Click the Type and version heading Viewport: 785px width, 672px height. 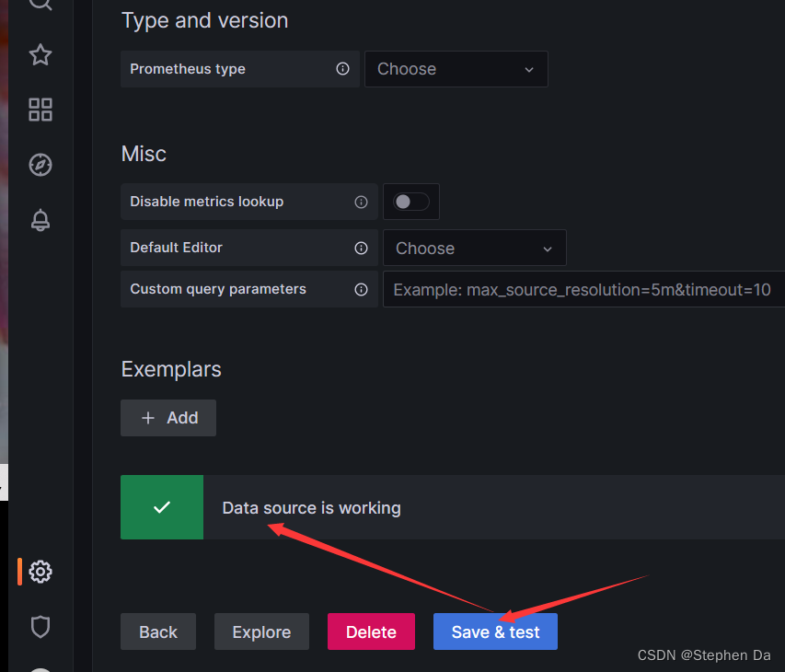point(204,21)
